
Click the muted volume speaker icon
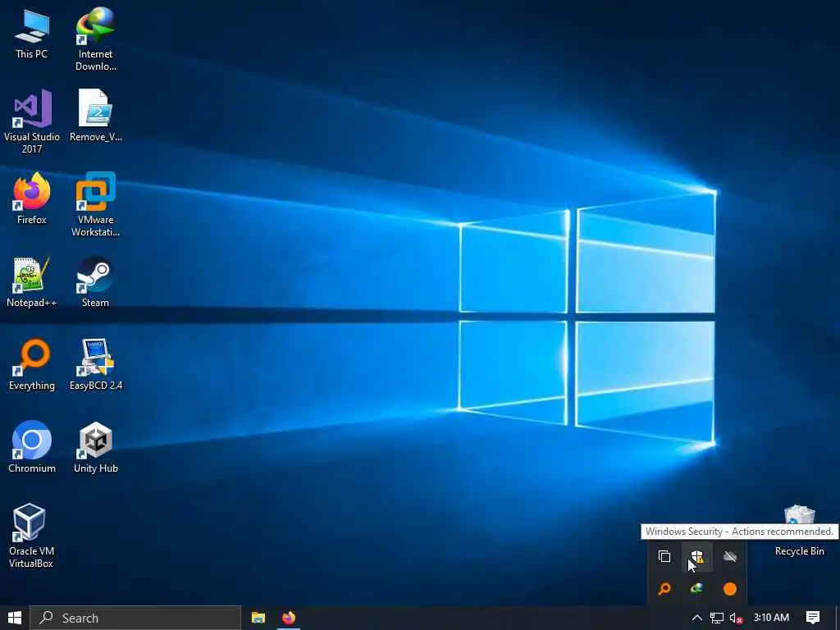(736, 619)
